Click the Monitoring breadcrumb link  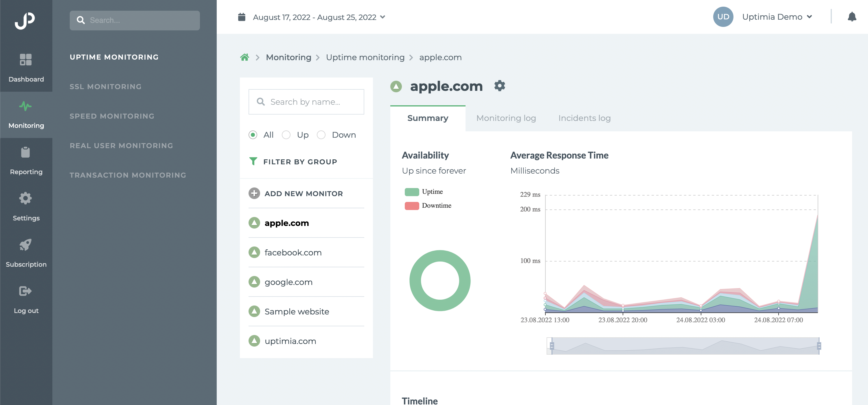(x=288, y=57)
